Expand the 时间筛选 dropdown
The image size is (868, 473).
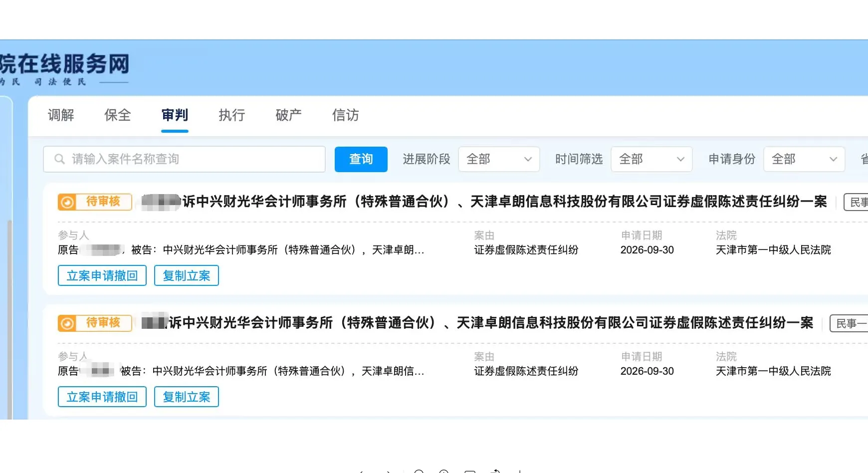(651, 159)
